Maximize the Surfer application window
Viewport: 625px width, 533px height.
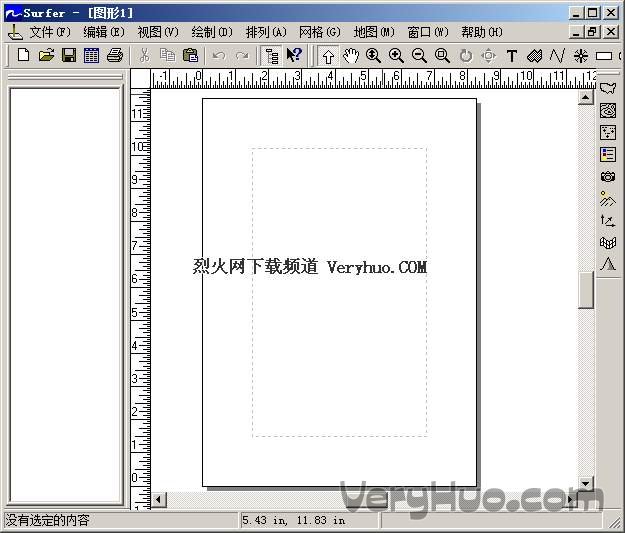[593, 13]
